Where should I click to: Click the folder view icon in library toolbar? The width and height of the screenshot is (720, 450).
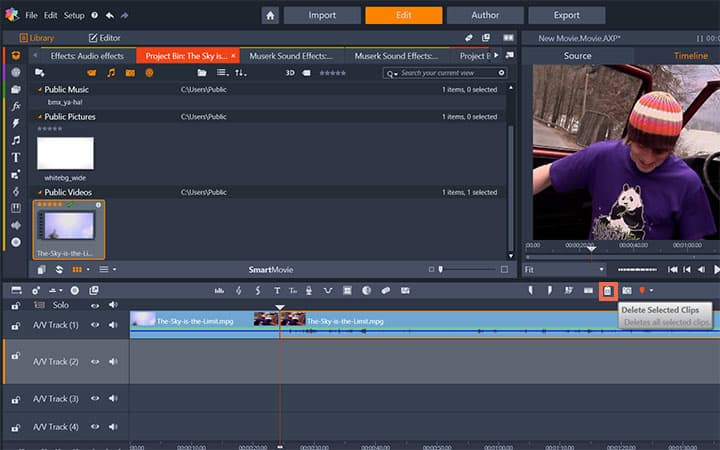click(x=202, y=73)
